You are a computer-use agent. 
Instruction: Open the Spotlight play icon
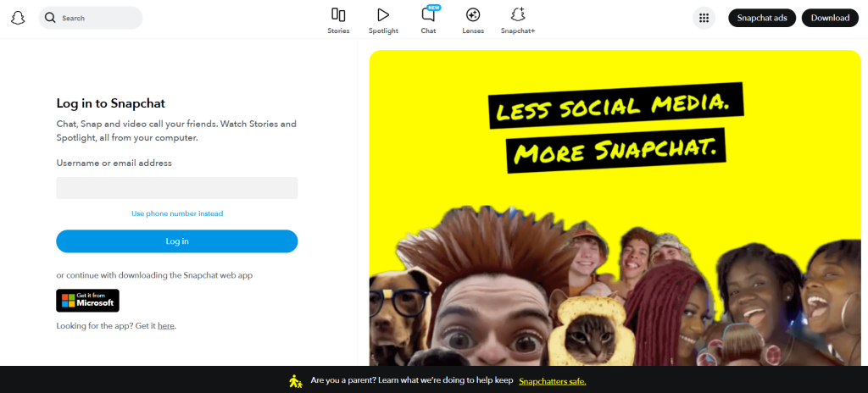click(383, 15)
